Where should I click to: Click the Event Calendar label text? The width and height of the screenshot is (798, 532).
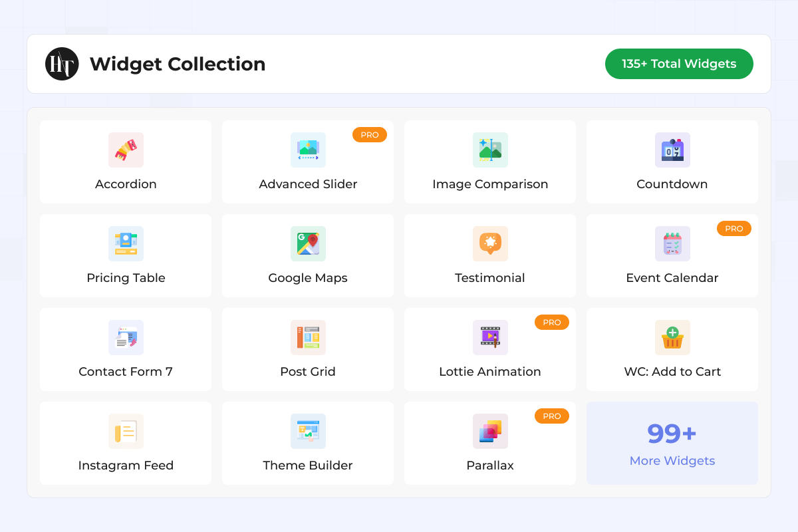click(x=672, y=278)
